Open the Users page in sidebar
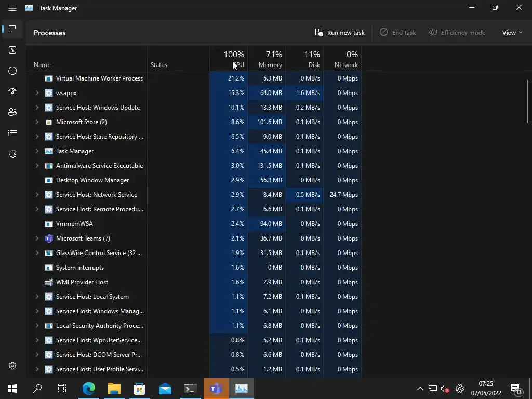 (12, 112)
